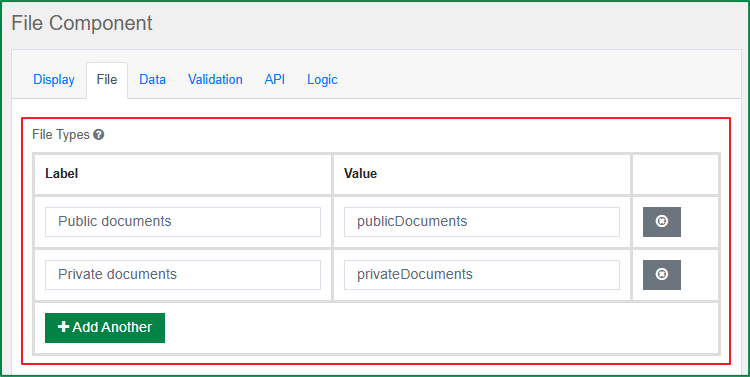Click the File Component heading

82,23
